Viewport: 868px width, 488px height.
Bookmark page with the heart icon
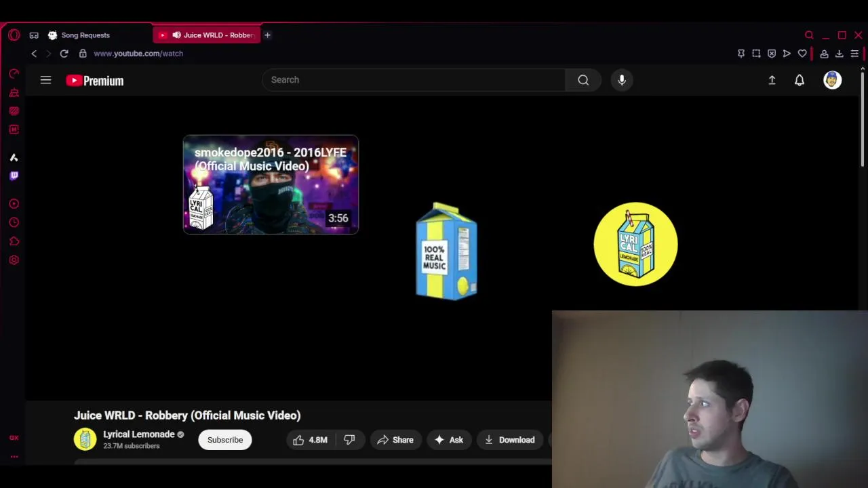(802, 54)
